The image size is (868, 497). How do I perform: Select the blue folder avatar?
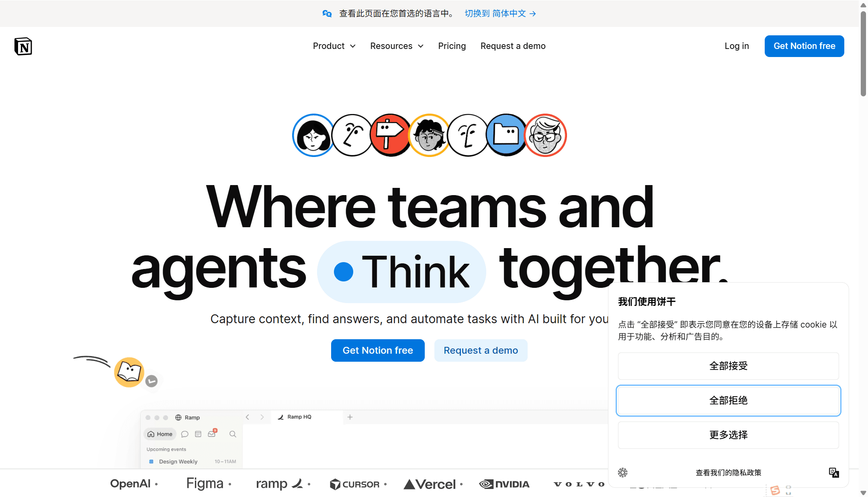[x=506, y=135]
